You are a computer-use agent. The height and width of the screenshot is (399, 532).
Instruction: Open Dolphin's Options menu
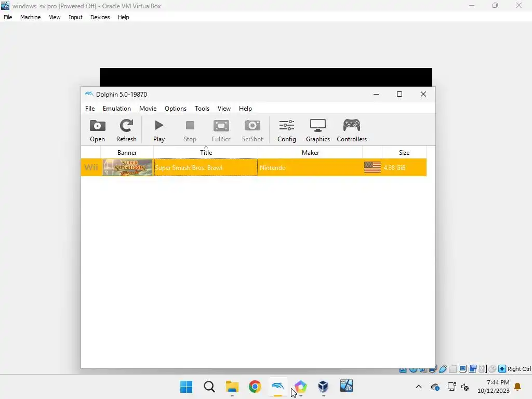[176, 109]
